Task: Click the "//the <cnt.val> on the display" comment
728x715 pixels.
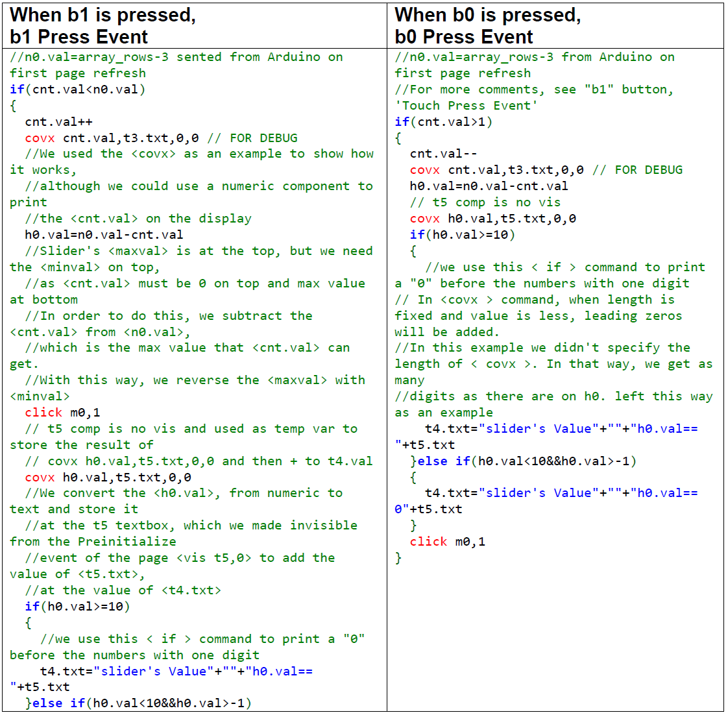Action: click(138, 219)
